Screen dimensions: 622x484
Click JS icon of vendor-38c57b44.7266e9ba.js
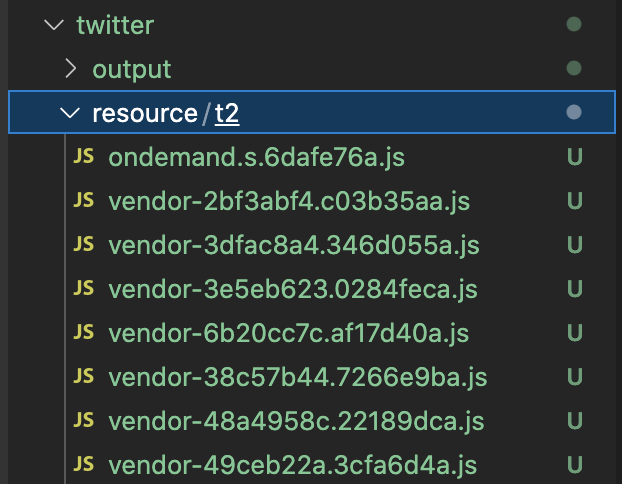click(84, 377)
